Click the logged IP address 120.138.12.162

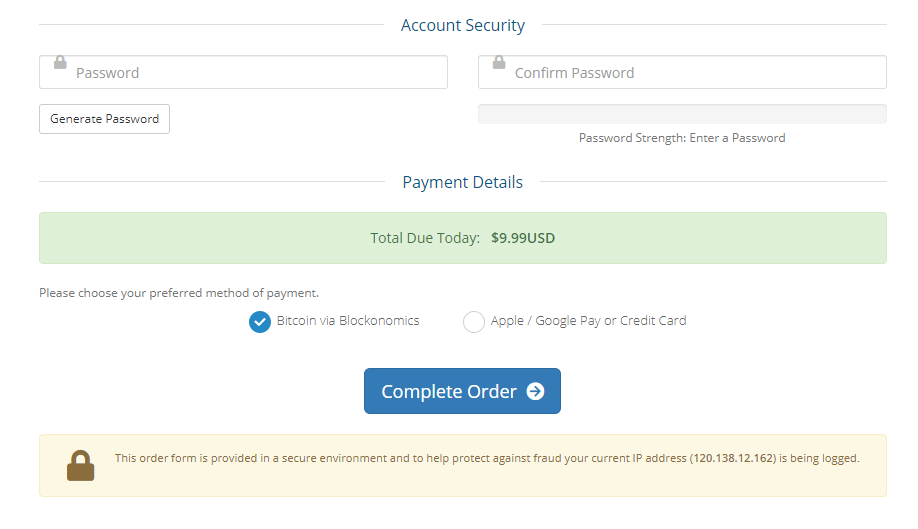(733, 458)
